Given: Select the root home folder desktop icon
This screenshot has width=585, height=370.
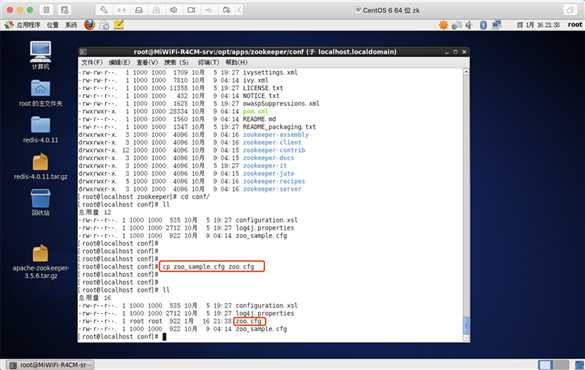Looking at the screenshot, I should click(41, 93).
